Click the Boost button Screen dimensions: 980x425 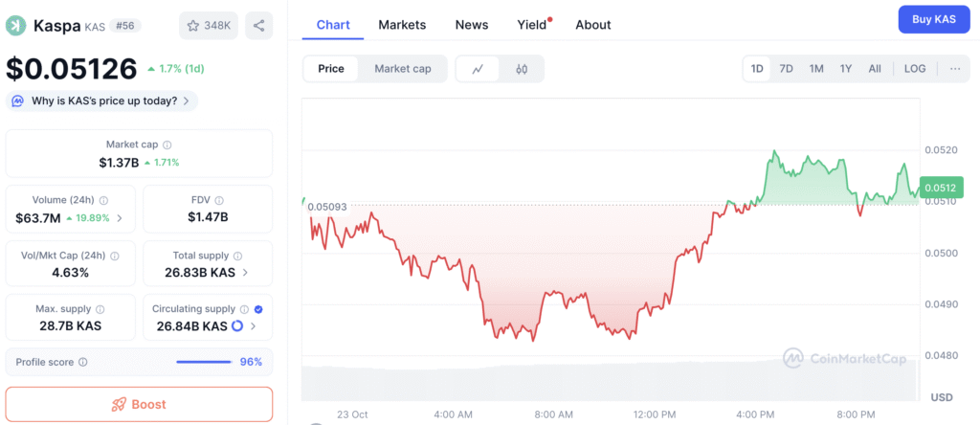(x=139, y=404)
